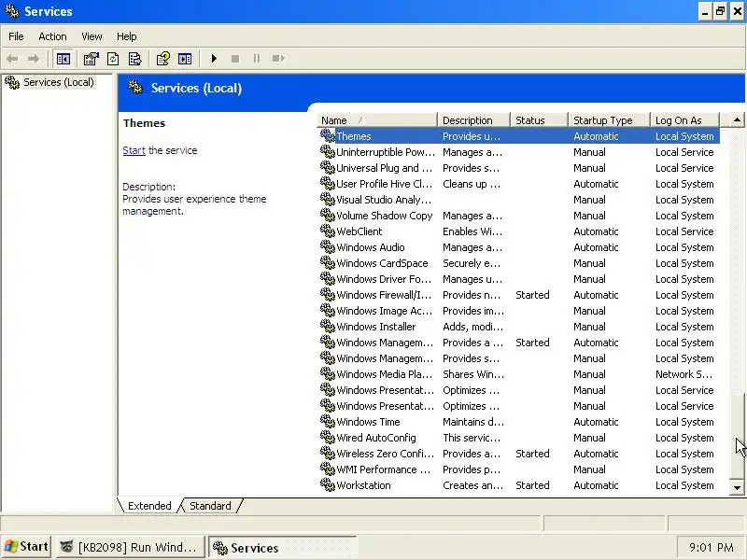Click the gear icon beside Windows Installer
Screen dimensions: 747x560
click(328, 326)
